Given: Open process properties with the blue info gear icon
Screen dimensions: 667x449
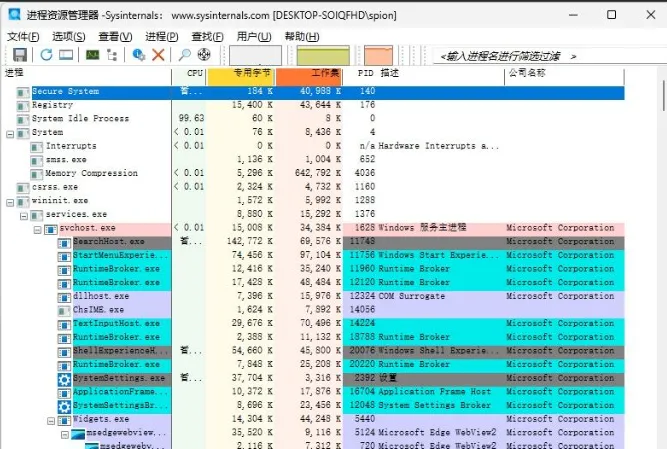Looking at the screenshot, I should (139, 54).
